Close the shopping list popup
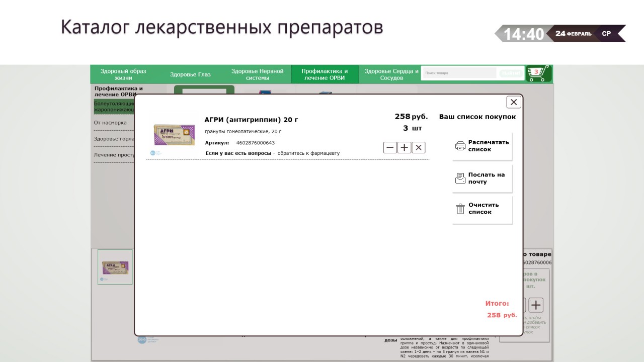 pyautogui.click(x=513, y=102)
